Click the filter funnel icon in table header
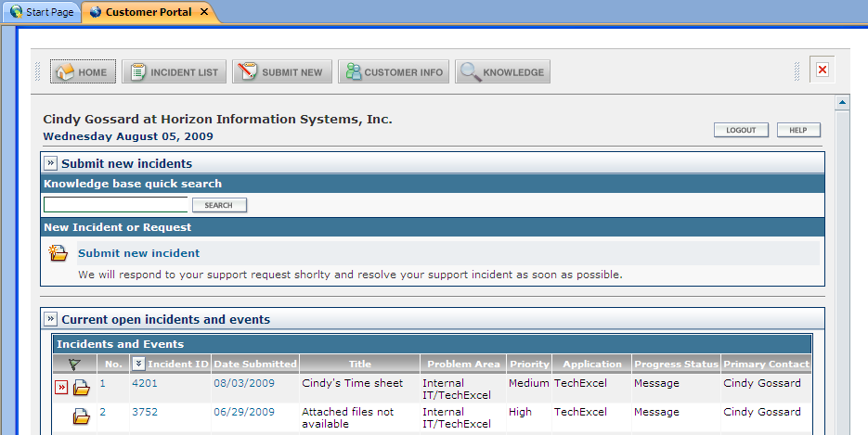 point(74,365)
